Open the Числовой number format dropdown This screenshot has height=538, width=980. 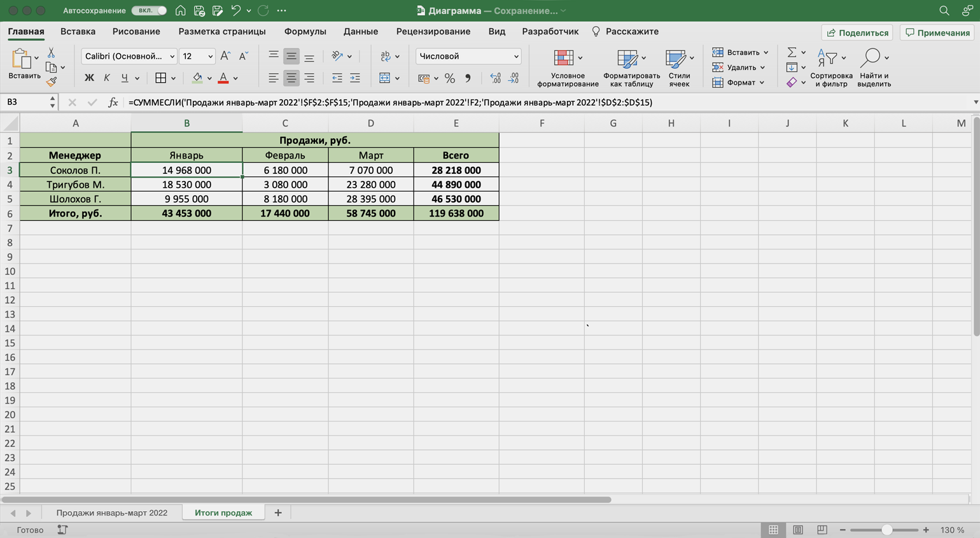(x=468, y=56)
